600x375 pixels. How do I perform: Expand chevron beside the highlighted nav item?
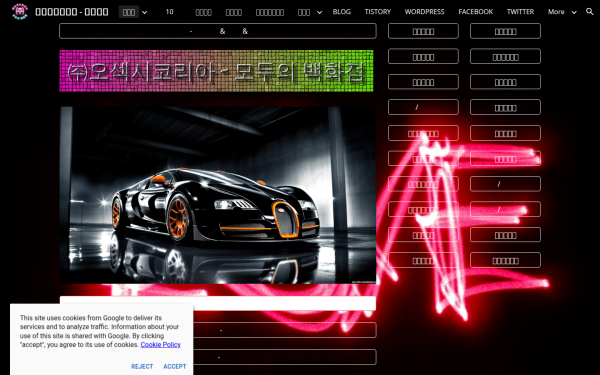click(144, 12)
